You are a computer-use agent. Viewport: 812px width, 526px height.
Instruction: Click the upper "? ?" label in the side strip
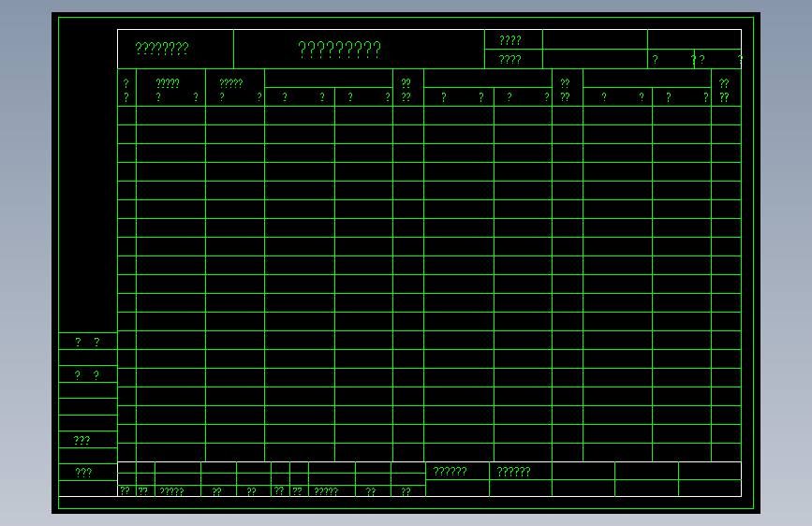point(87,342)
